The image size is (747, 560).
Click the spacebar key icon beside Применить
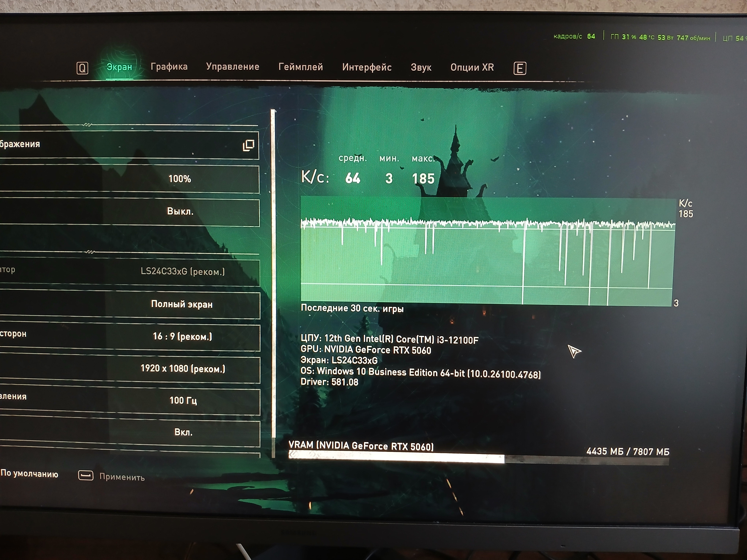coord(86,476)
